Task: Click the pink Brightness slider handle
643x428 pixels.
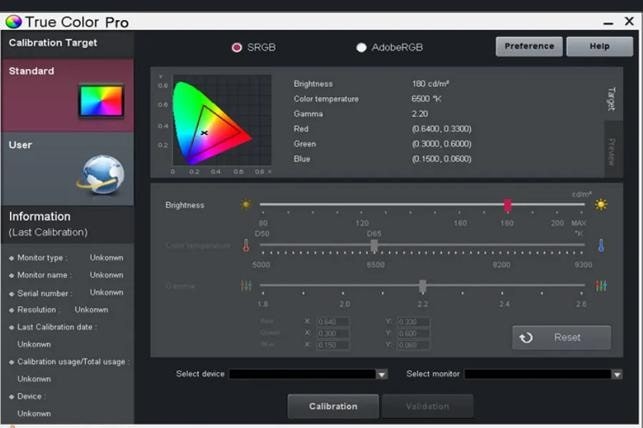Action: point(507,205)
